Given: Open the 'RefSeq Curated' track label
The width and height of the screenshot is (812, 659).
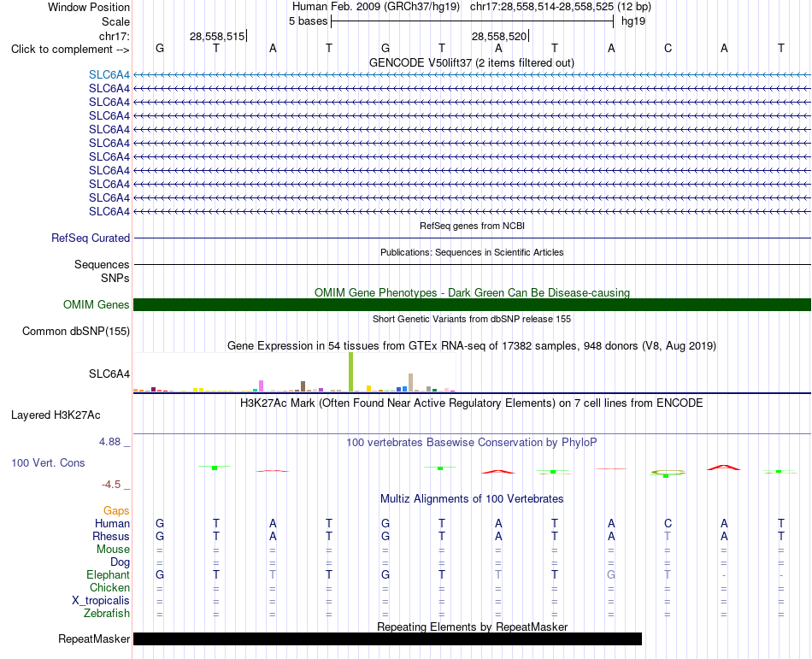Looking at the screenshot, I should 91,238.
